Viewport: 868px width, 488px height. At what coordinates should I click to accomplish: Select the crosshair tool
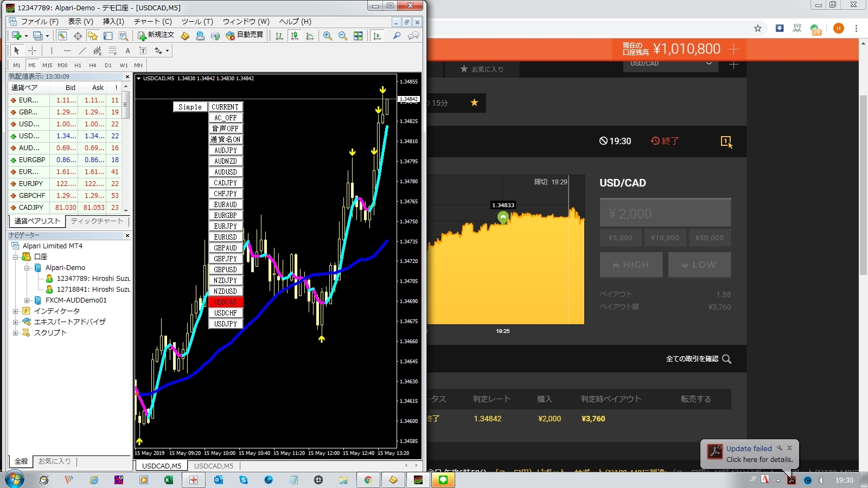click(32, 50)
